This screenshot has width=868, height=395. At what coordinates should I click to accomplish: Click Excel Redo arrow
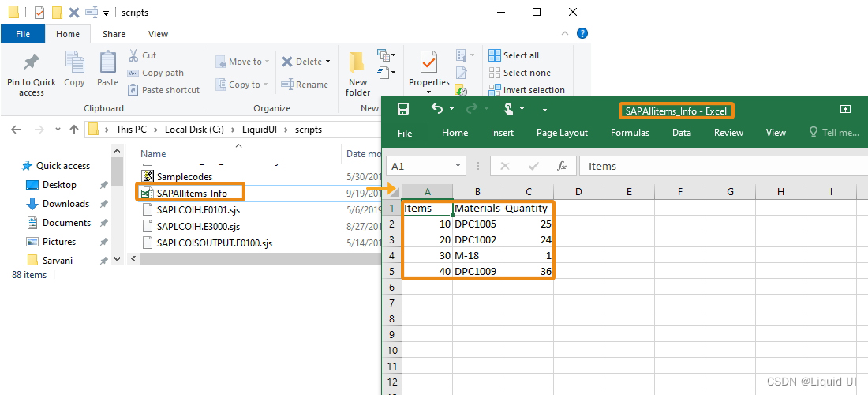click(x=472, y=109)
